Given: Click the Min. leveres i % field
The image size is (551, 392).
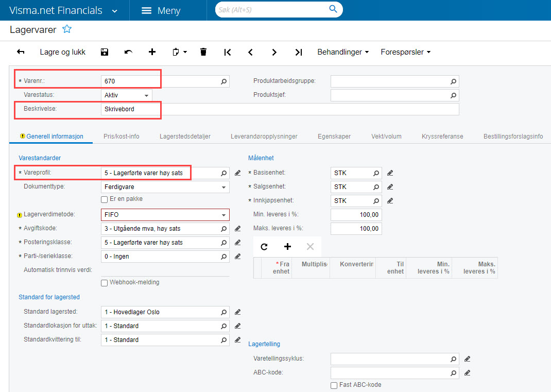Looking at the screenshot, I should [356, 215].
